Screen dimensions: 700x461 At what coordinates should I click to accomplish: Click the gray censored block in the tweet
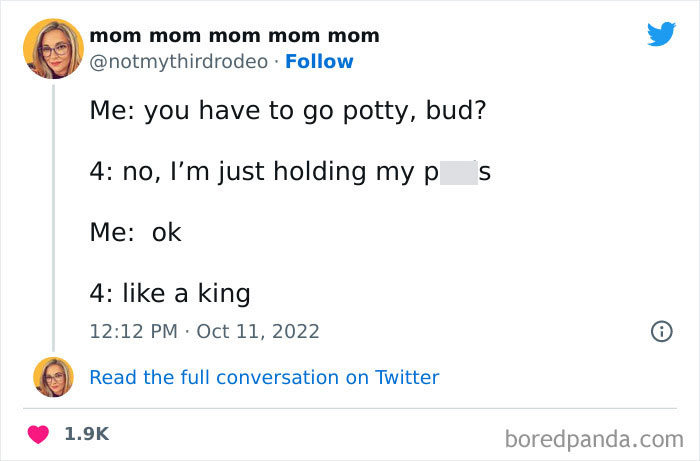pyautogui.click(x=458, y=171)
